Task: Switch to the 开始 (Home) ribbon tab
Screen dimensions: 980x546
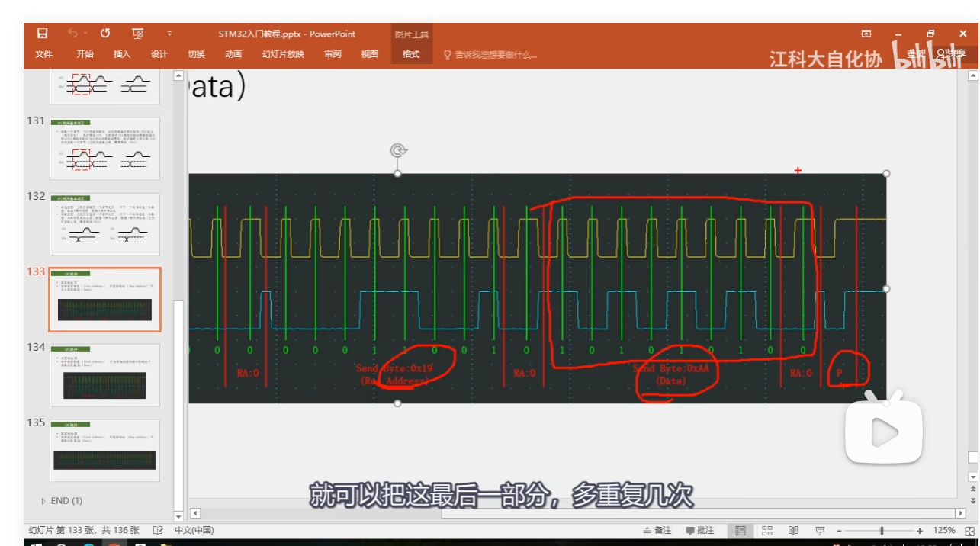Action: click(x=85, y=54)
